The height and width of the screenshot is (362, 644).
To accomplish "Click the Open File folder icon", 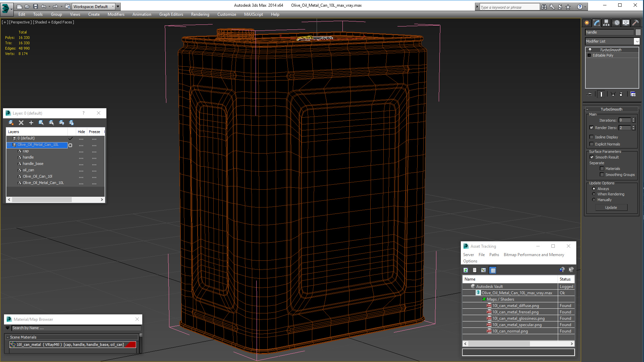I will tap(27, 6).
